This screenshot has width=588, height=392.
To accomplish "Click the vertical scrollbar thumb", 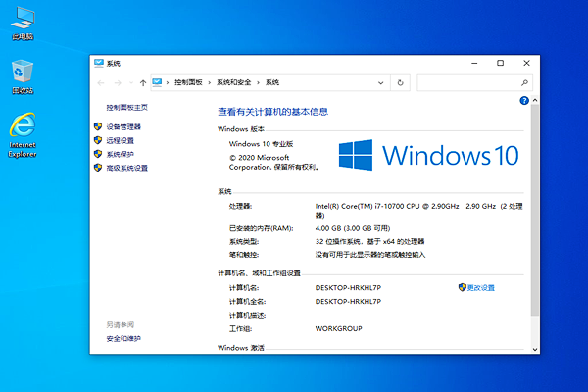I will pyautogui.click(x=535, y=210).
